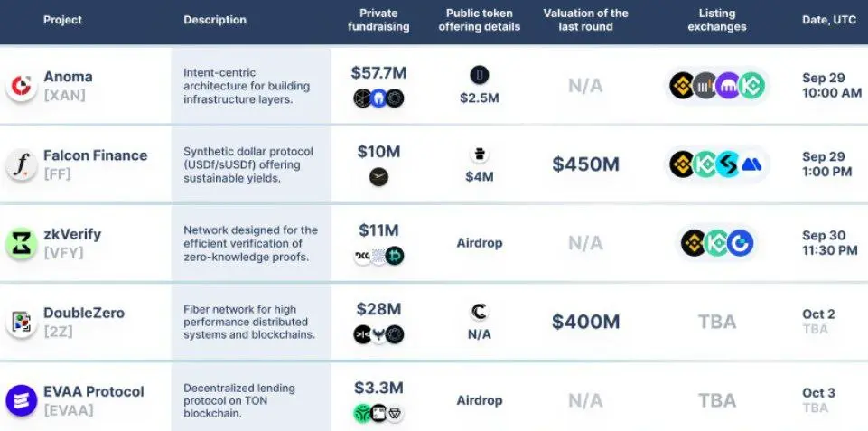The width and height of the screenshot is (868, 431).
Task: Click the KuCoin icon in Falcon Finance row
Action: pyautogui.click(x=705, y=164)
